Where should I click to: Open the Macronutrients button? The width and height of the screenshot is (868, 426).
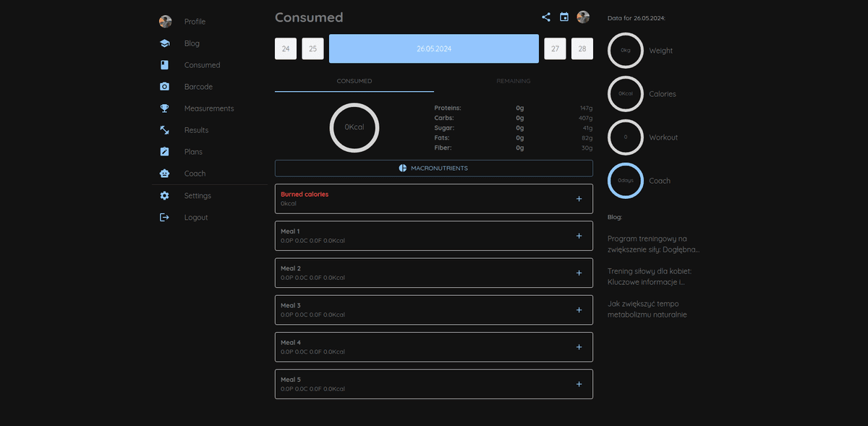click(433, 169)
